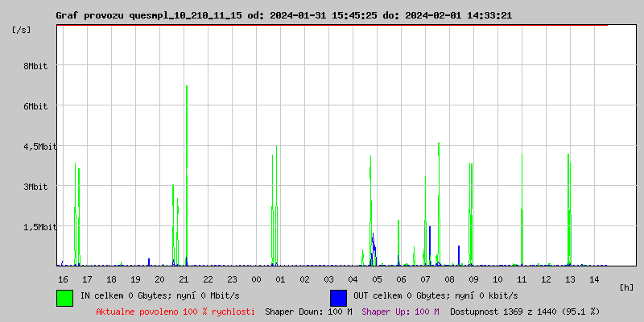
Task: Click hour 16 on the time axis
Action: click(x=63, y=279)
